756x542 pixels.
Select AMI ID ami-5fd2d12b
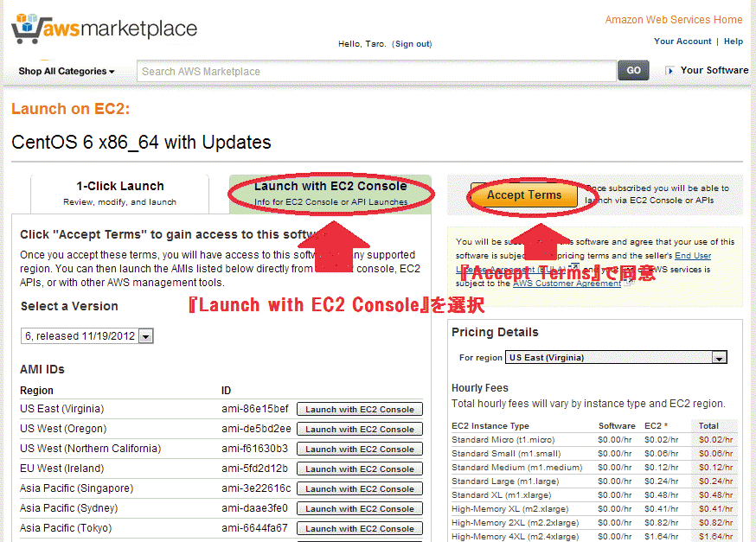coord(254,469)
